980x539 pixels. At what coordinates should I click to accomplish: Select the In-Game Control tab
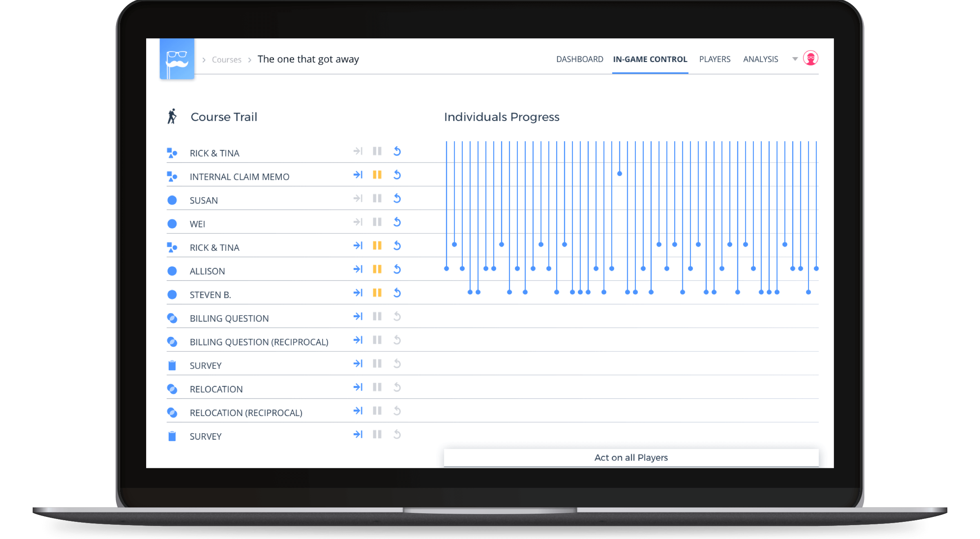coord(650,59)
